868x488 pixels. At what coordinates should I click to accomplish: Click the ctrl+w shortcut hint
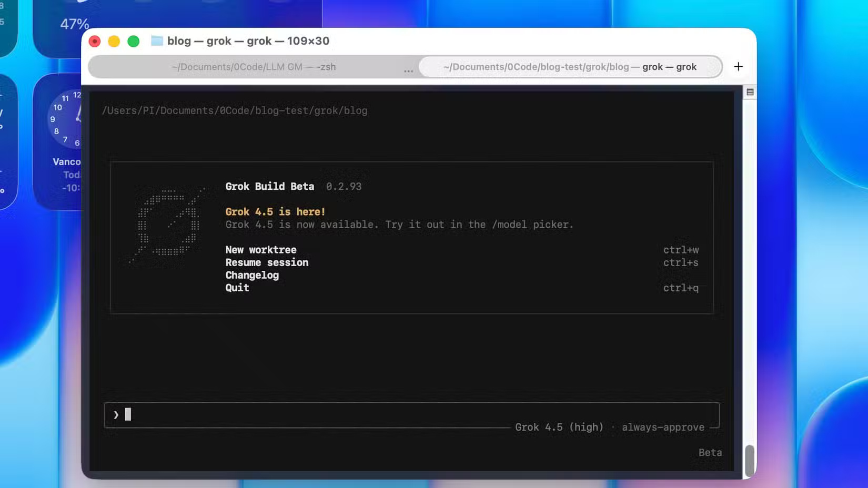[x=681, y=250]
